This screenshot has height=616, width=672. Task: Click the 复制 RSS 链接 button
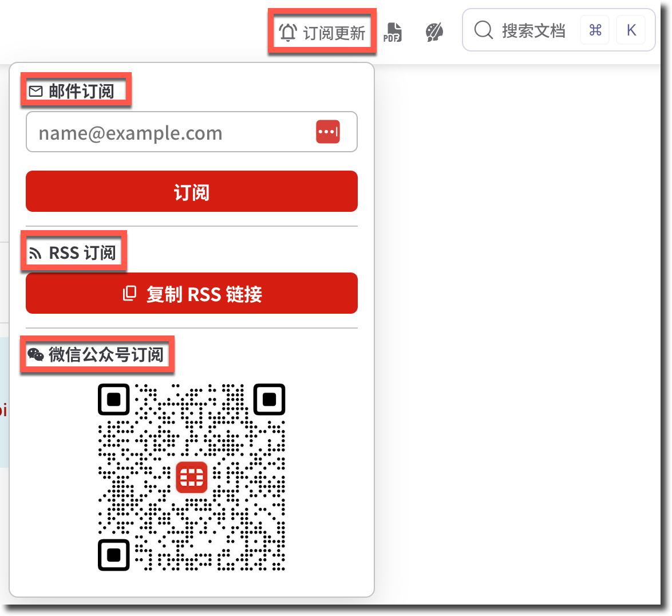[x=192, y=293]
